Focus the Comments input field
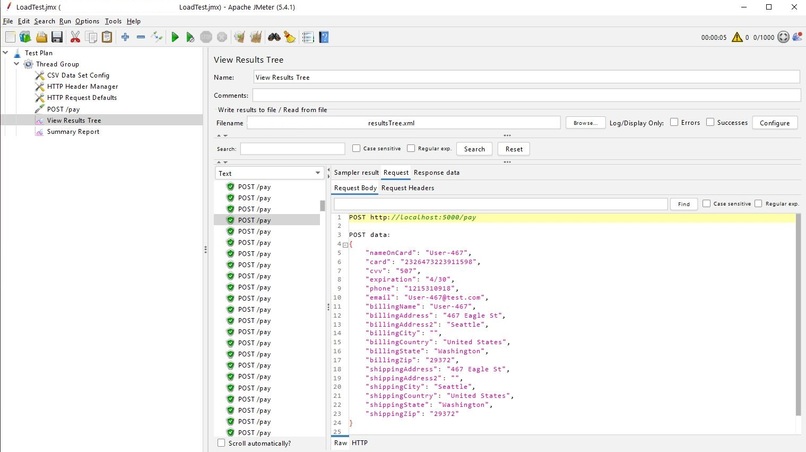This screenshot has height=452, width=806. 526,95
